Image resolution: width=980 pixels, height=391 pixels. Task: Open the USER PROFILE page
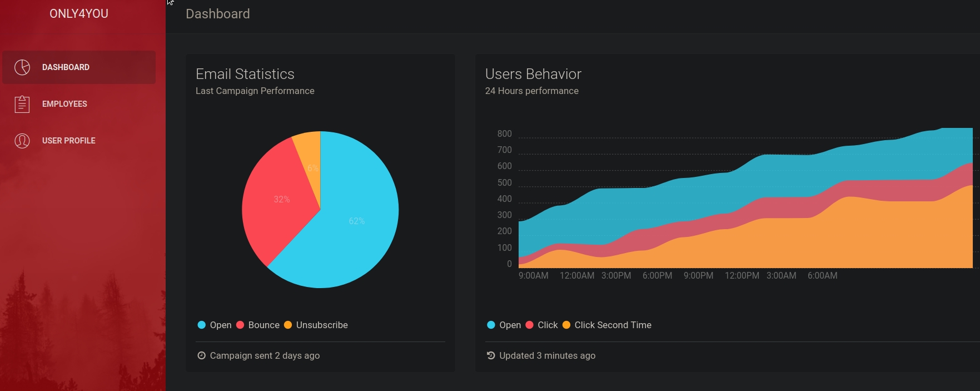[69, 141]
